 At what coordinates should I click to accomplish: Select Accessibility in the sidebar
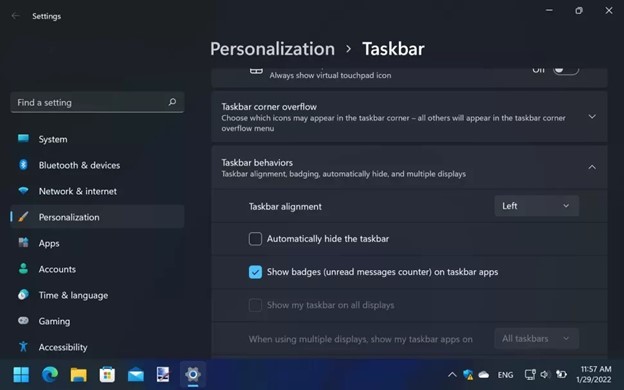click(97, 347)
